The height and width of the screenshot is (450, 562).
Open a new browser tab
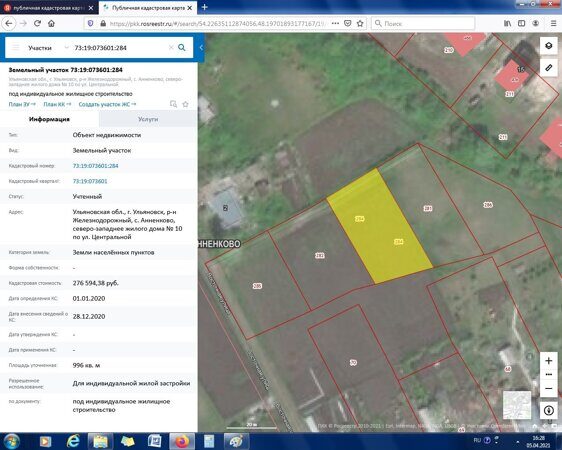pos(204,7)
